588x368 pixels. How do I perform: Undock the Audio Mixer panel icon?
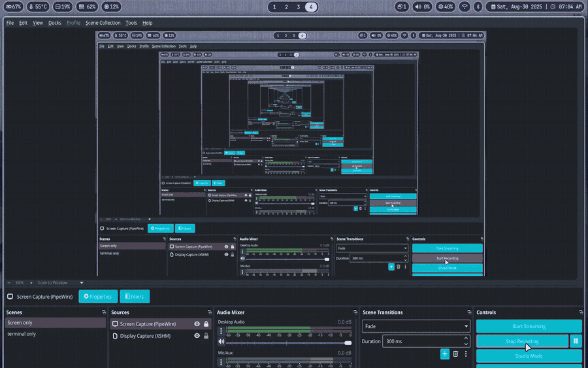tap(355, 312)
